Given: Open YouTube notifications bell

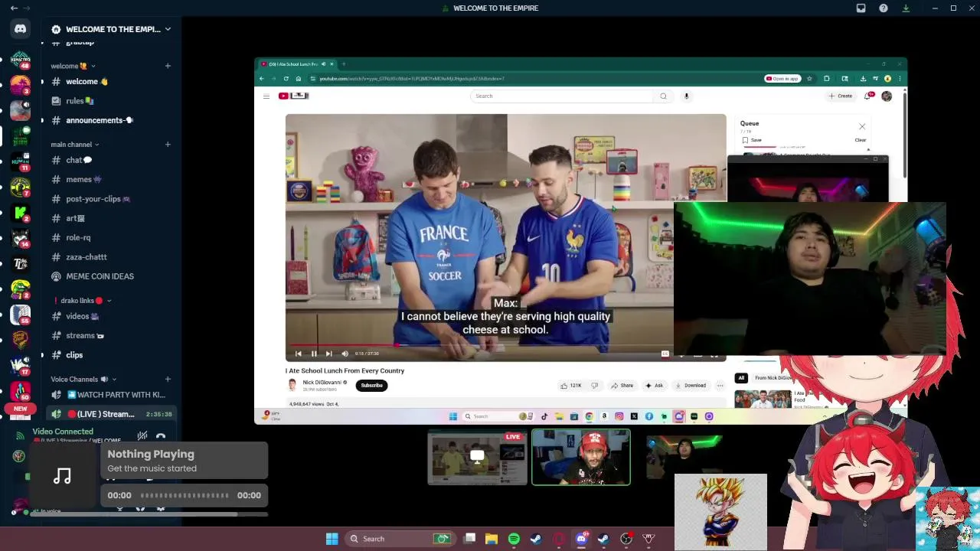Looking at the screenshot, I should coord(868,96).
